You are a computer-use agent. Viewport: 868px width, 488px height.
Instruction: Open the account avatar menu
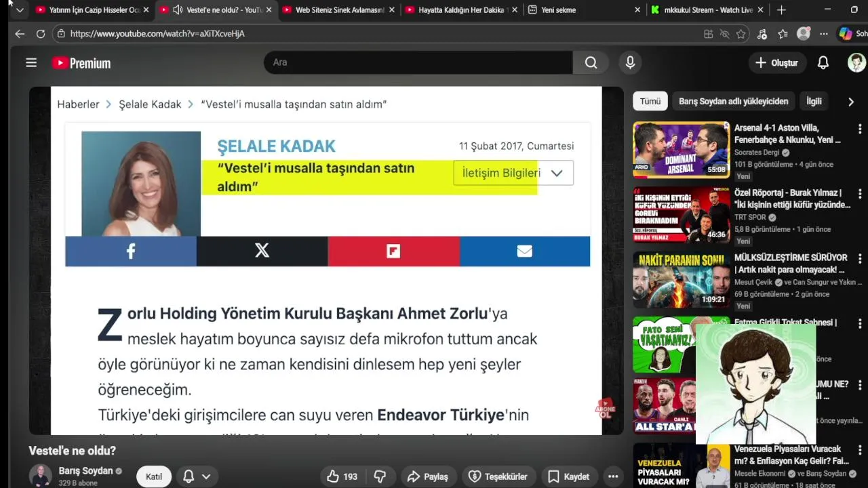(x=856, y=62)
